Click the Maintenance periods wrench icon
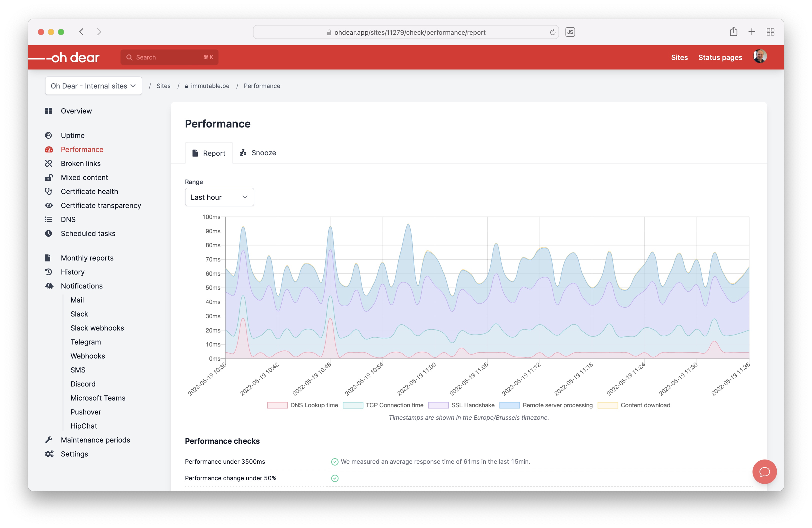 tap(48, 440)
